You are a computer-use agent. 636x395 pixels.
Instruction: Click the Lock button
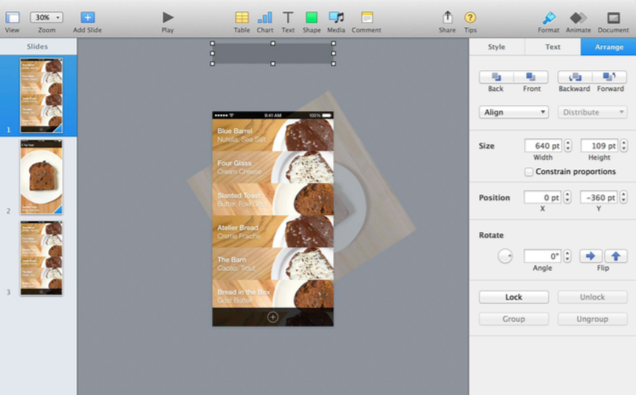click(x=514, y=297)
